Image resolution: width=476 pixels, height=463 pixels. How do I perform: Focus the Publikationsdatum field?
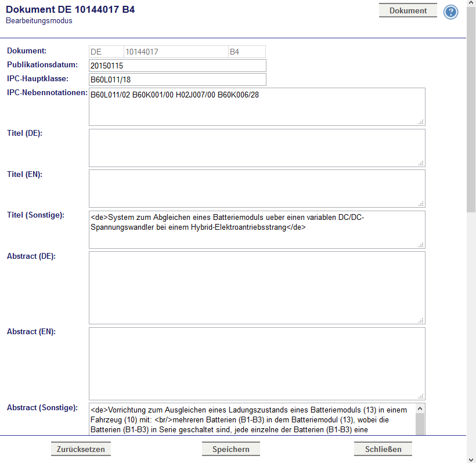tap(178, 66)
